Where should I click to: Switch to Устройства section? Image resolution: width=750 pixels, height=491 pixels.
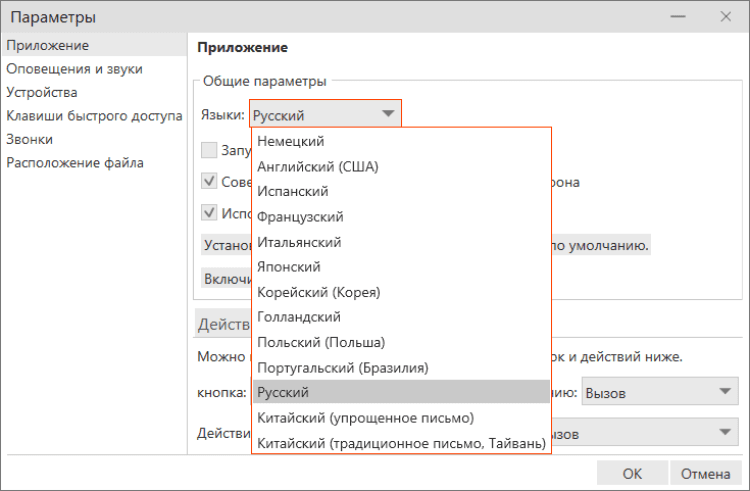(x=42, y=92)
